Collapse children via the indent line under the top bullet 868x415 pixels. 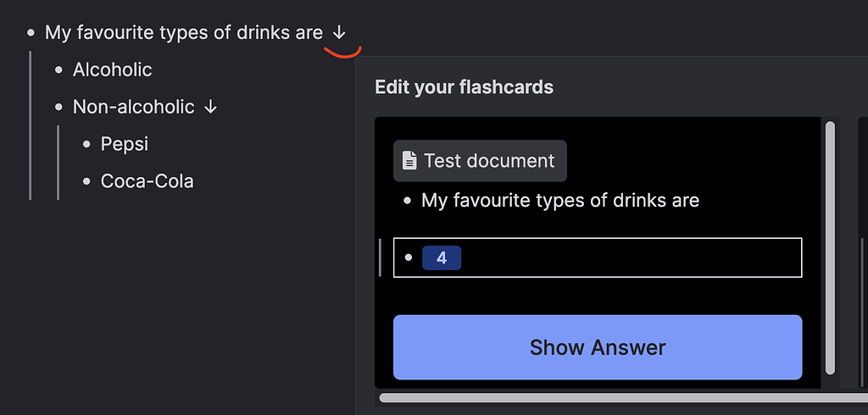[x=31, y=125]
